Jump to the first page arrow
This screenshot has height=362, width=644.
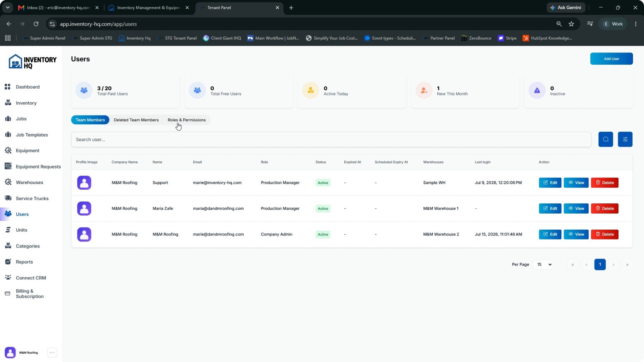(572, 264)
